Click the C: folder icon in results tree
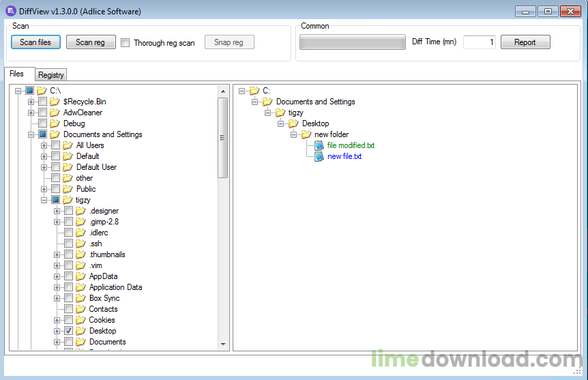 pyautogui.click(x=254, y=91)
